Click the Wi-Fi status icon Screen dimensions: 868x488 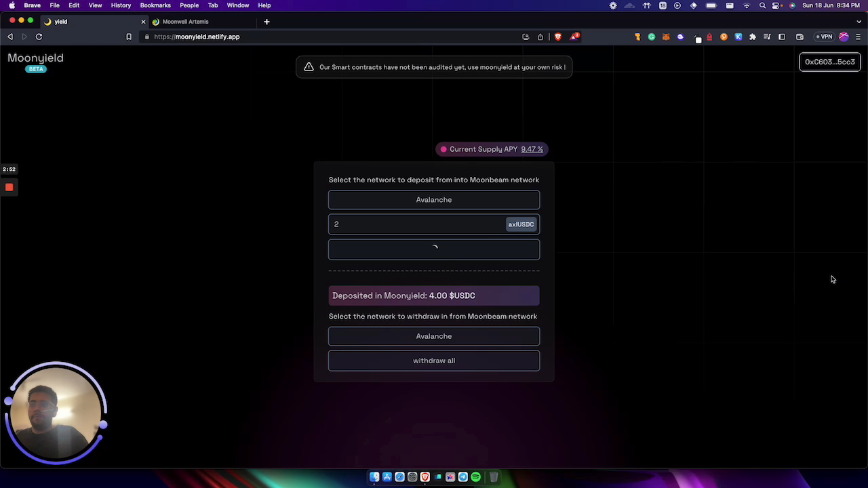[747, 5]
